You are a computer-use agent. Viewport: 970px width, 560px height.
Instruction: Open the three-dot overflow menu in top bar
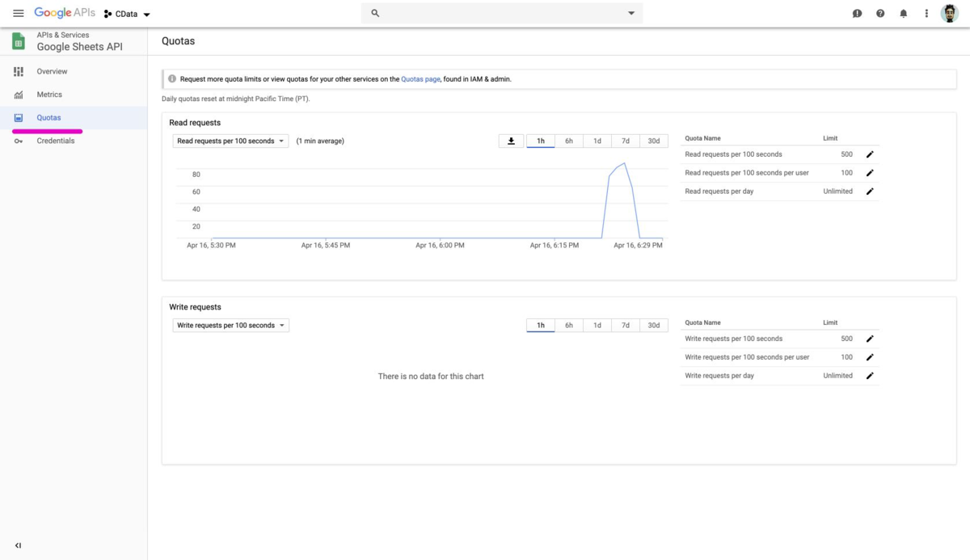[x=926, y=13]
